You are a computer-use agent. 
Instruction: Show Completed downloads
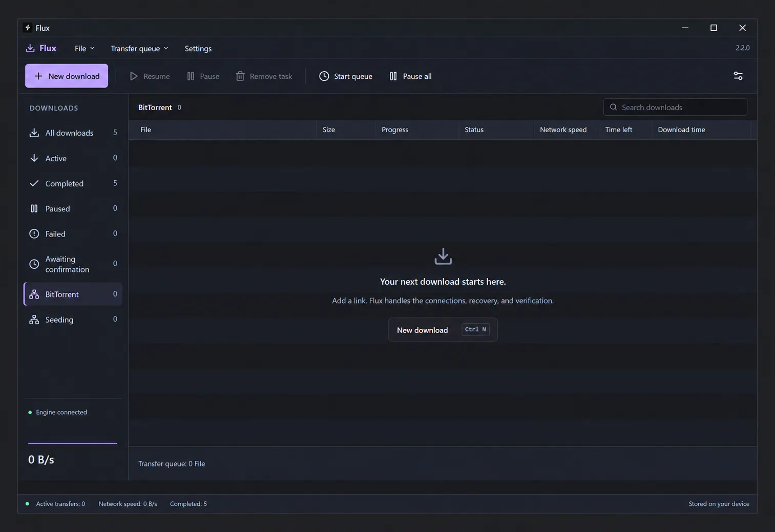[73, 183]
